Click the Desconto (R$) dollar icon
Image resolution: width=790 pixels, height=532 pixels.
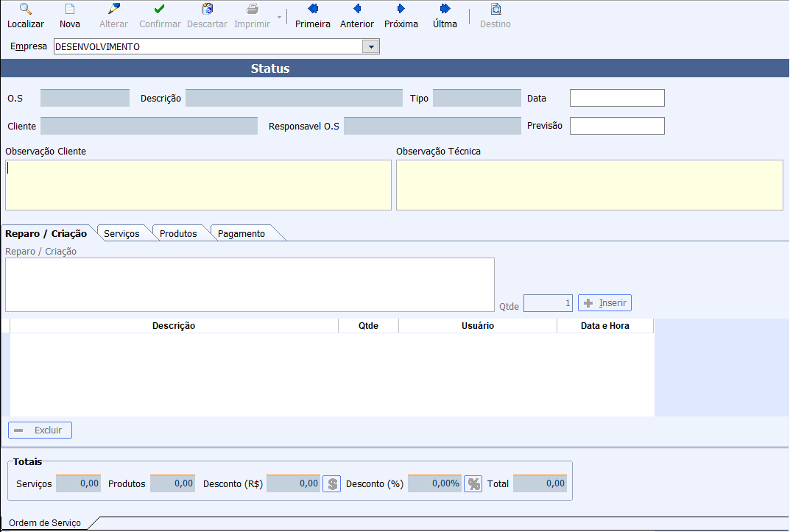(332, 483)
